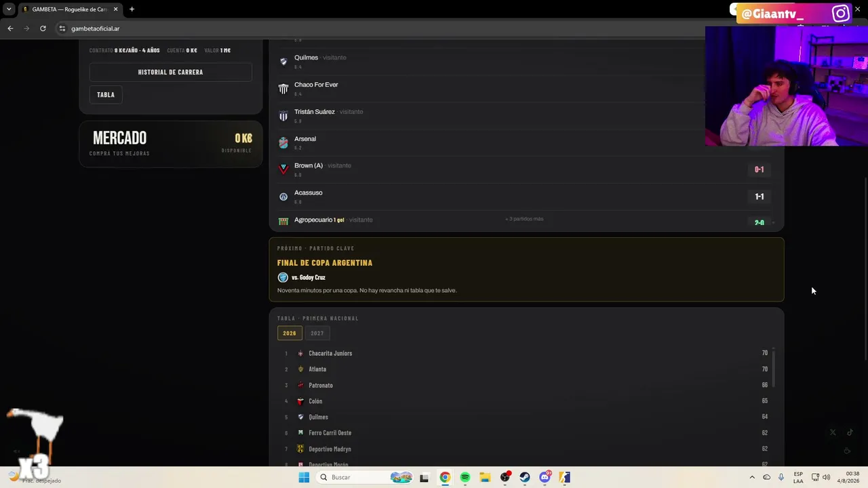Screen dimensions: 868x488
Task: Click the Agropecuario club crest
Action: [283, 222]
